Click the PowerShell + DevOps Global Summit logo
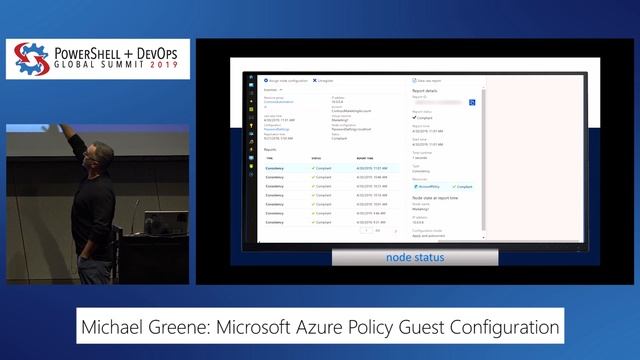640x360 pixels. 98,59
